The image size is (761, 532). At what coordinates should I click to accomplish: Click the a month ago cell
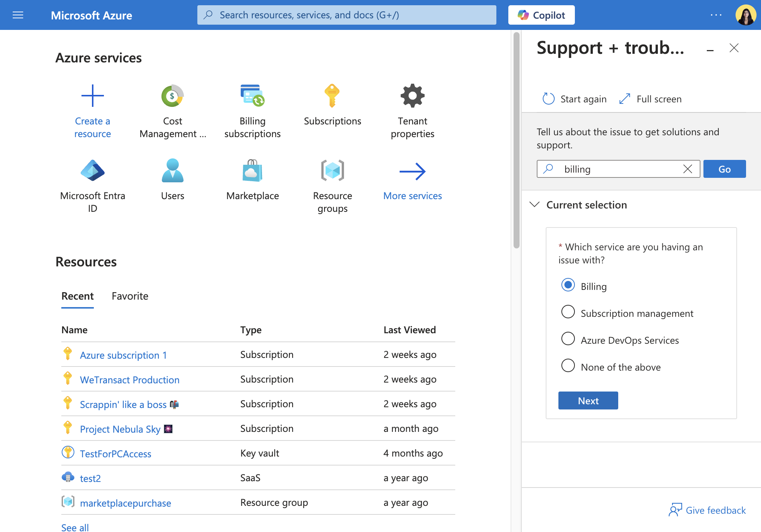click(411, 429)
